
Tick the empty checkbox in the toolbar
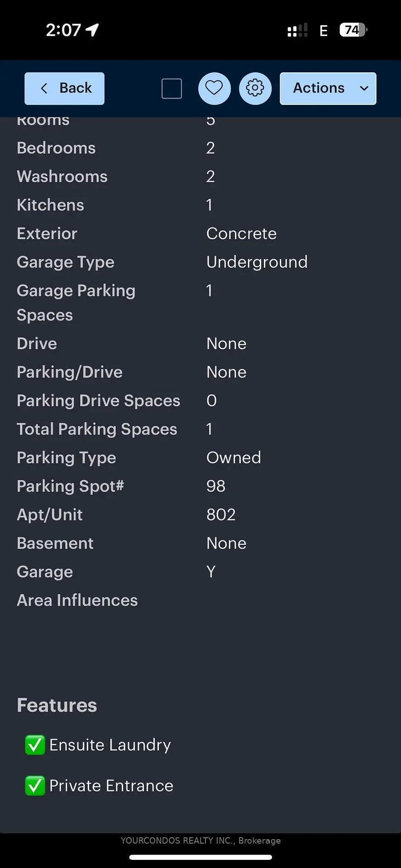(172, 89)
